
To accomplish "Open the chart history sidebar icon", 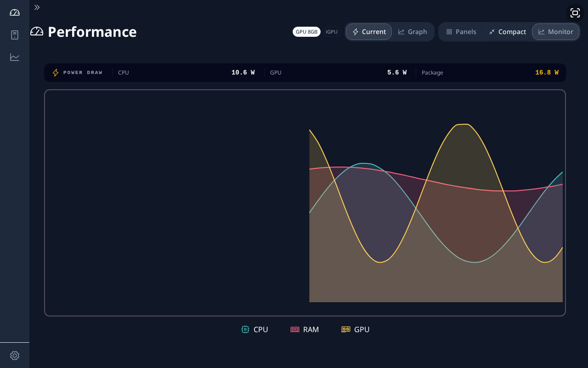I will point(15,57).
